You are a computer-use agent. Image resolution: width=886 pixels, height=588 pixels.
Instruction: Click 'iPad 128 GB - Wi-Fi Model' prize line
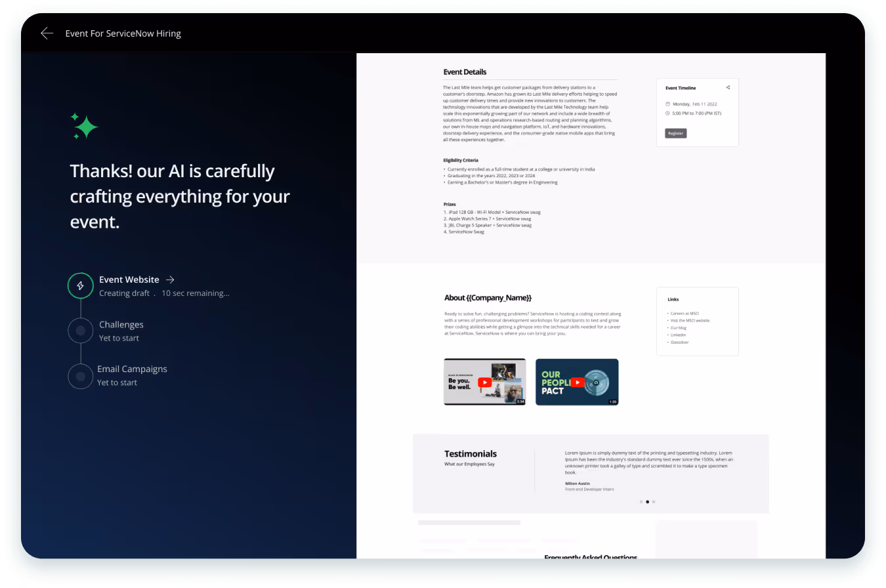[x=492, y=212]
